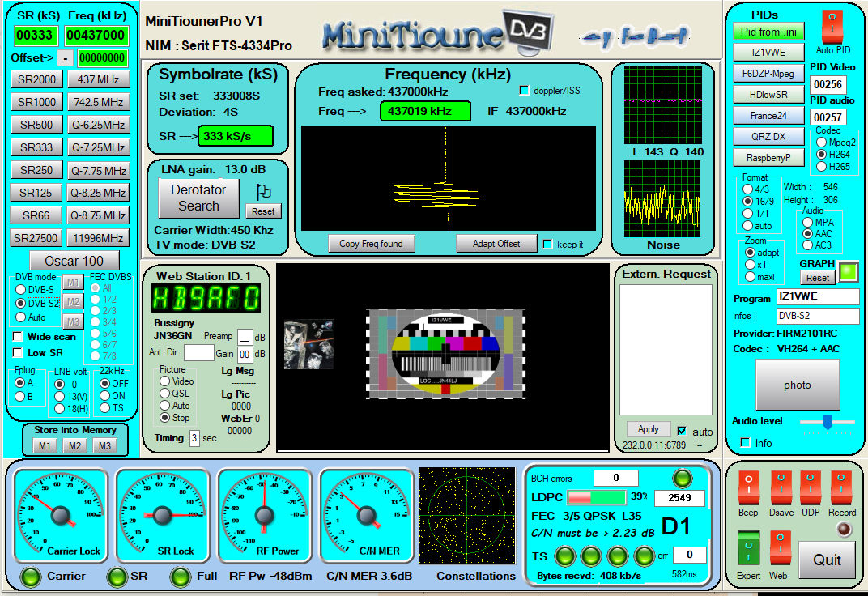This screenshot has width=868, height=596.
Task: Choose the QSL picture option
Action: pos(164,394)
